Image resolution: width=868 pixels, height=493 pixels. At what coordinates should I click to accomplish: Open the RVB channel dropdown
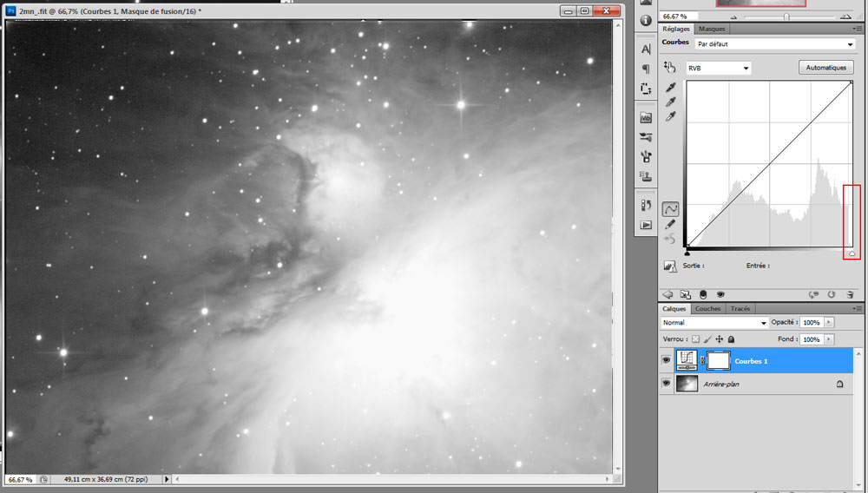(718, 68)
